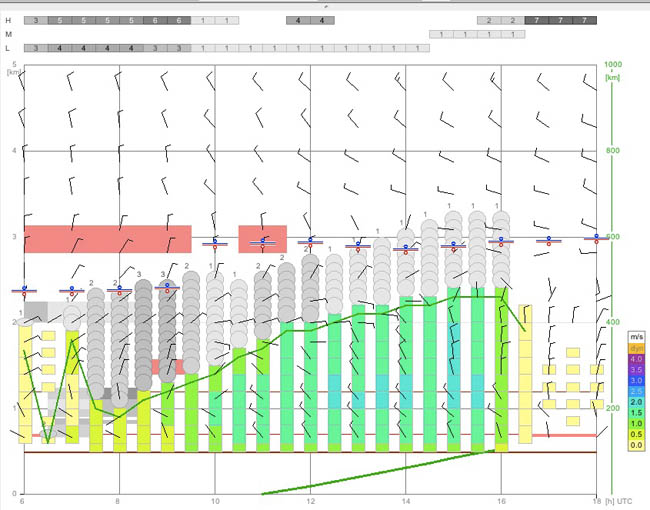Select hour 8 on the time axis

(x=118, y=501)
